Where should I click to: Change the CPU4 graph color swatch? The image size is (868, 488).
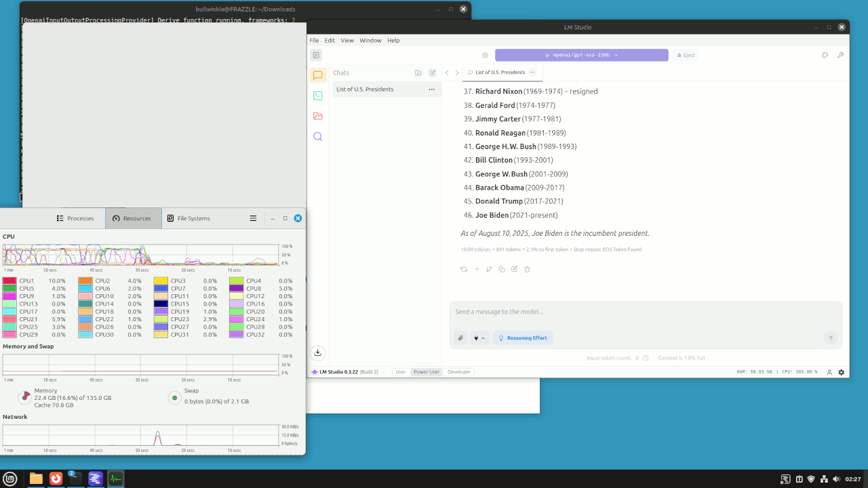[236, 281]
